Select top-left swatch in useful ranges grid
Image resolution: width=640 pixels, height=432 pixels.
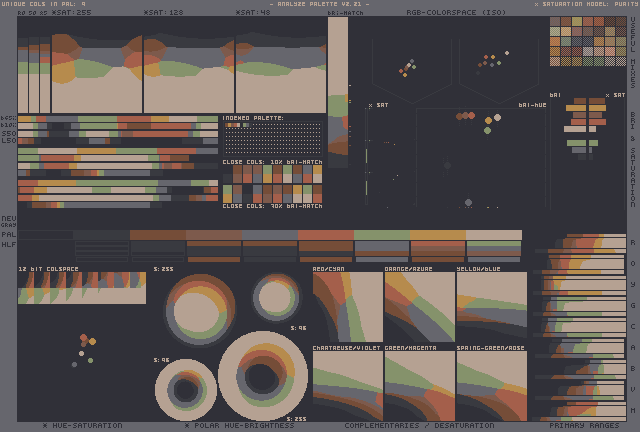(x=555, y=22)
